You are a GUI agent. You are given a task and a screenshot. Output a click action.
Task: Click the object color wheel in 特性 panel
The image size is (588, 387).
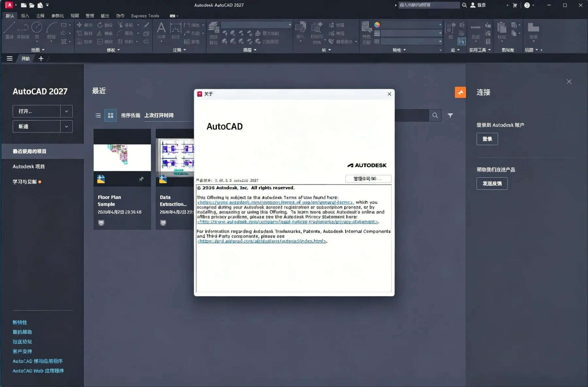(377, 25)
